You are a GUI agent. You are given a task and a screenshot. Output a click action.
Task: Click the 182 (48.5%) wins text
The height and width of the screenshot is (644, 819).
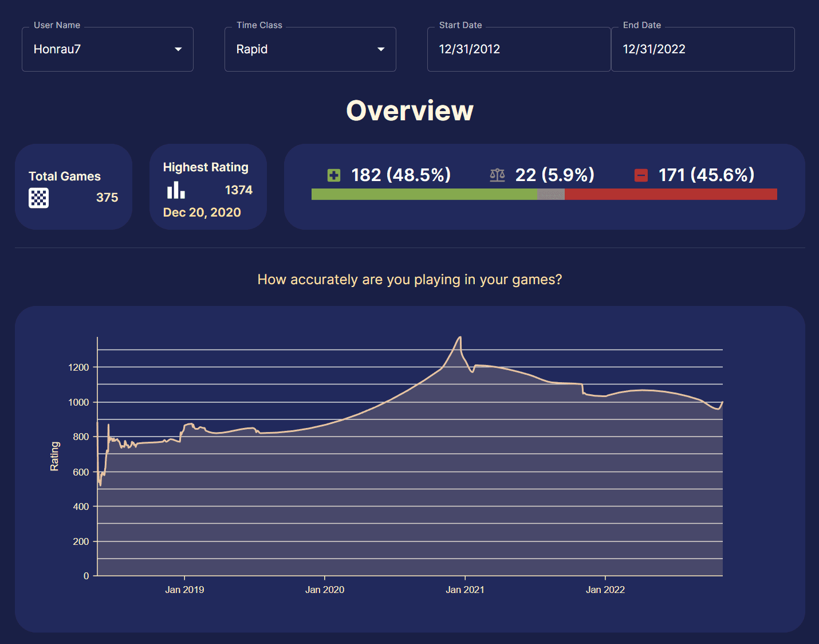[x=401, y=175]
